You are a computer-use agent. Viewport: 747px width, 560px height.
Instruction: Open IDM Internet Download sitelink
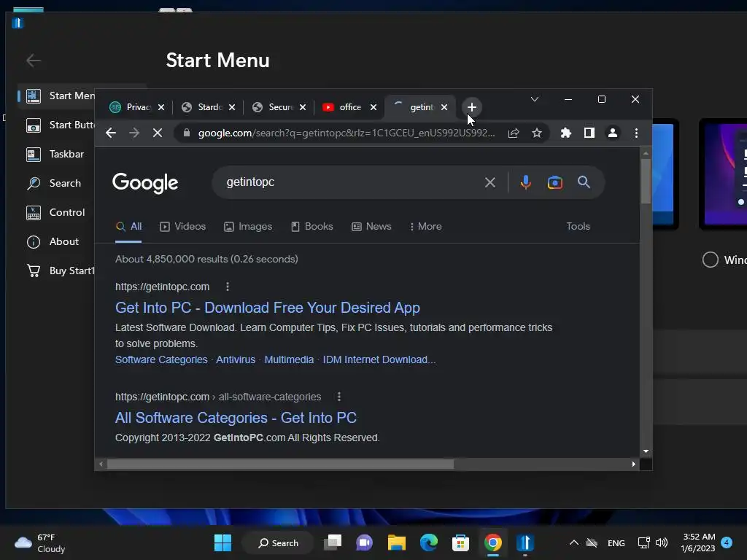pyautogui.click(x=379, y=359)
